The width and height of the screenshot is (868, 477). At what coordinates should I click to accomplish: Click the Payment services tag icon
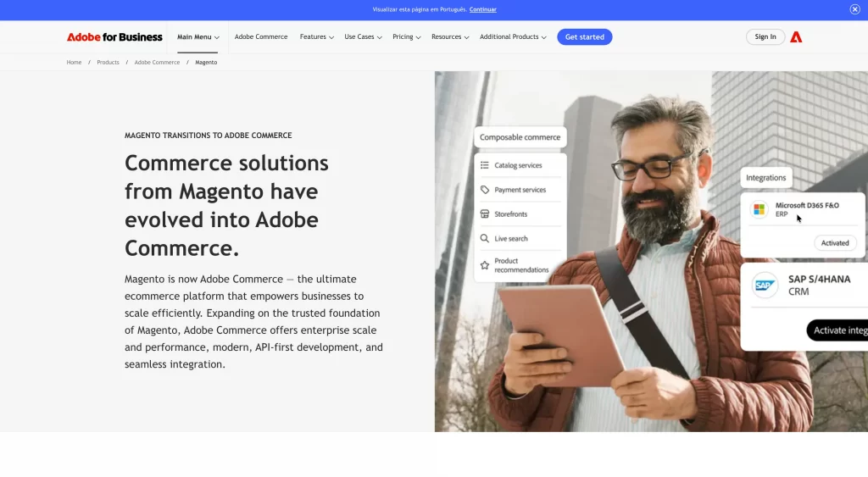(484, 190)
